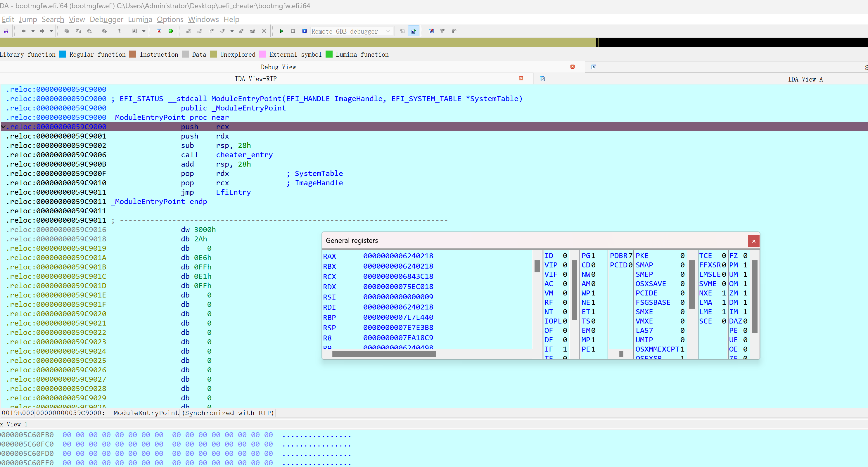
Task: Click the Regular function blue legend swatch
Action: pyautogui.click(x=62, y=54)
